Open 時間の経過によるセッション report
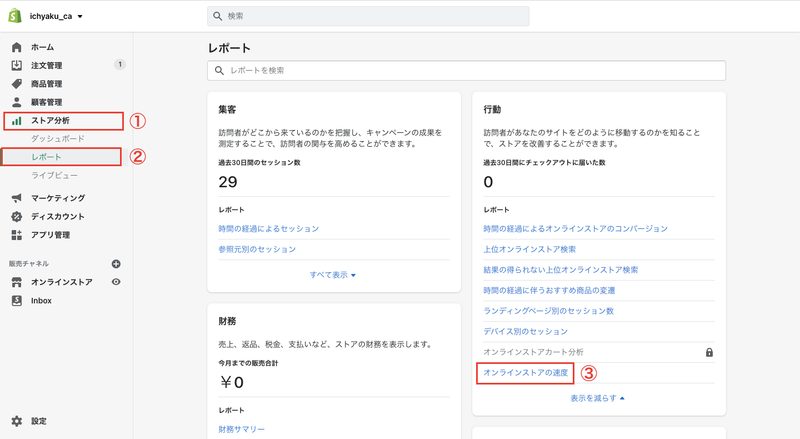Viewport: 800px width, 439px height. point(268,229)
